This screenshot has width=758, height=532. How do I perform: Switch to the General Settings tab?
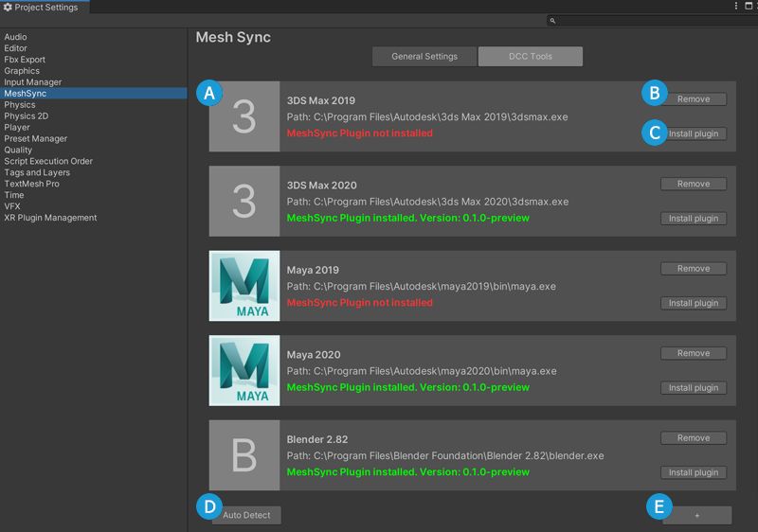pos(424,57)
